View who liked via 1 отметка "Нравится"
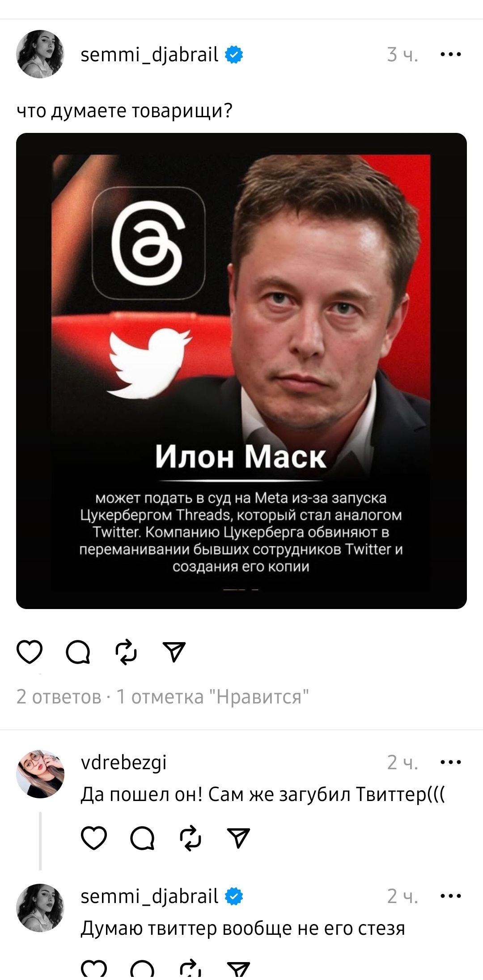The height and width of the screenshot is (980, 483). click(x=212, y=697)
